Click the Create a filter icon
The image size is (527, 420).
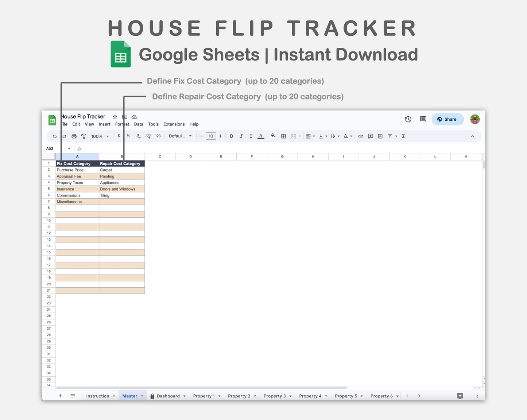point(390,136)
